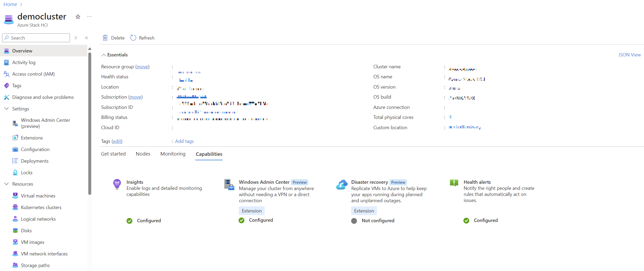The height and width of the screenshot is (271, 644).
Task: Click edit link next to Tags
Action: [x=117, y=141]
